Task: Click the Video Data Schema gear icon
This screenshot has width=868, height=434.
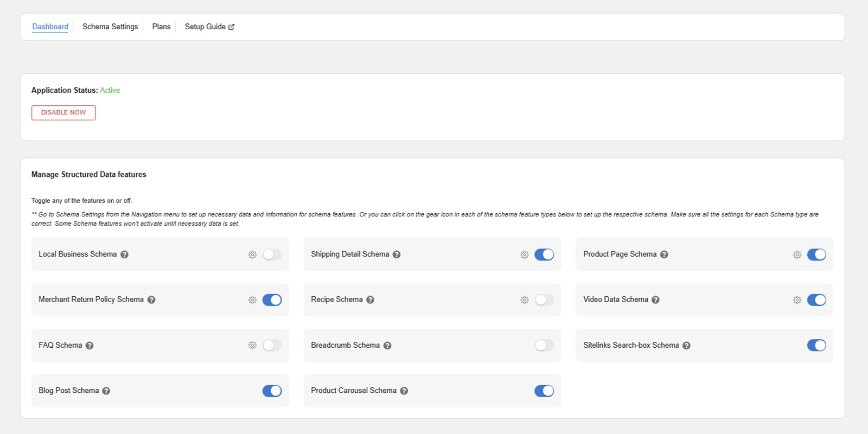Action: point(797,300)
